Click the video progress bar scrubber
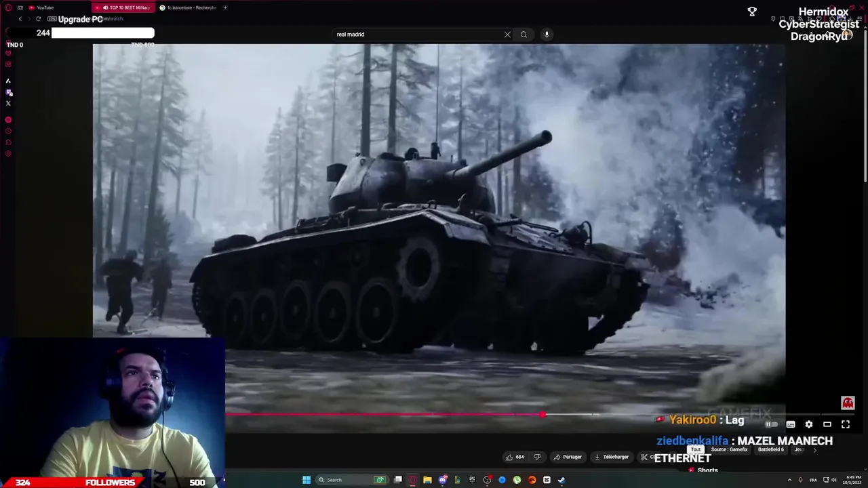 tap(542, 414)
